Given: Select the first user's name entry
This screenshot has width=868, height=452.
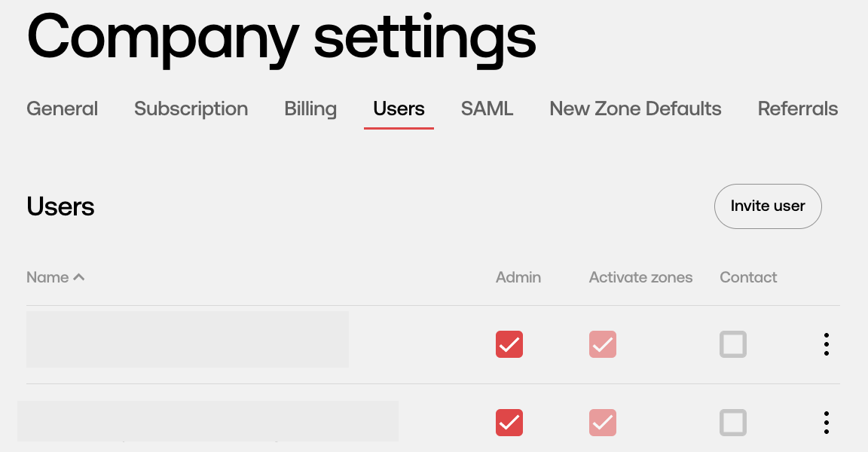Looking at the screenshot, I should pos(188,339).
